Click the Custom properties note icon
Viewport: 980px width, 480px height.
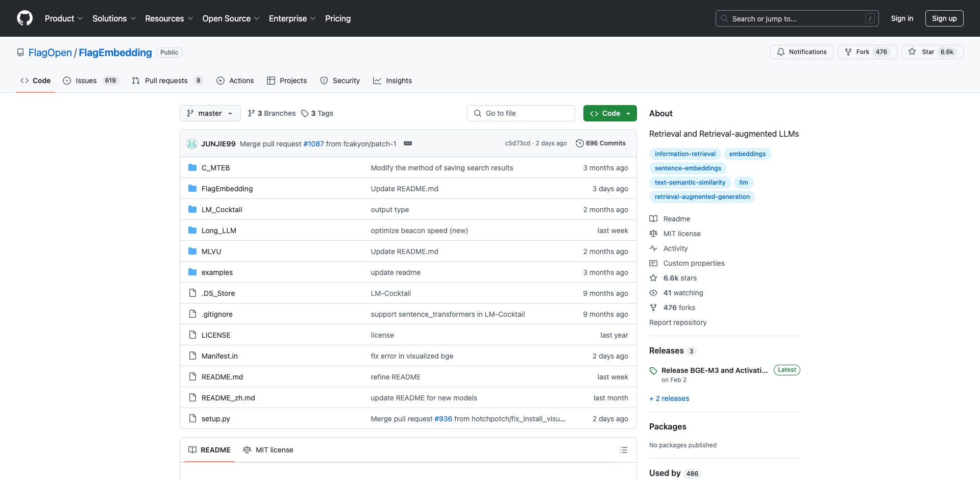tap(653, 263)
